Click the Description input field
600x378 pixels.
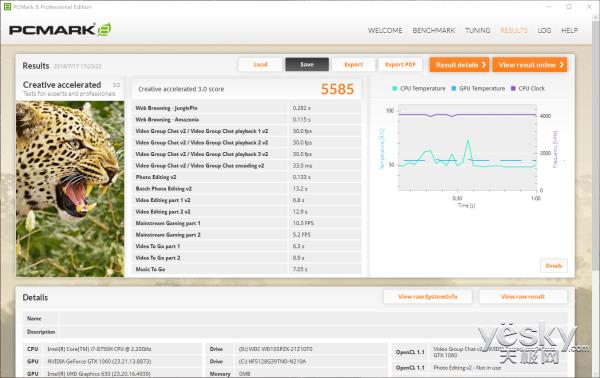pyautogui.click(x=313, y=332)
